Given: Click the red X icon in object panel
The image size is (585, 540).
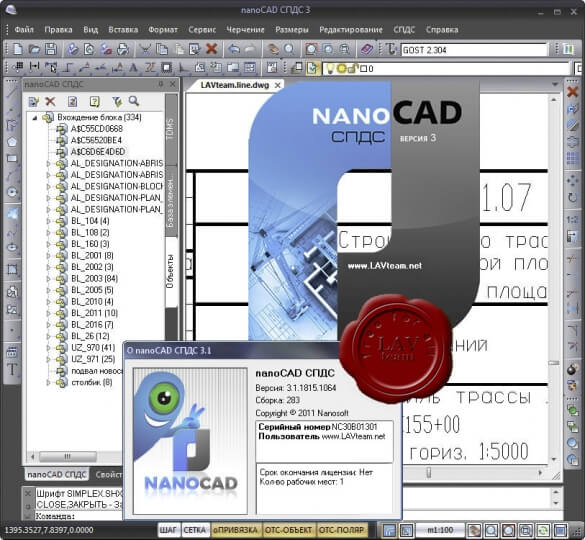Looking at the screenshot, I should click(x=50, y=101).
